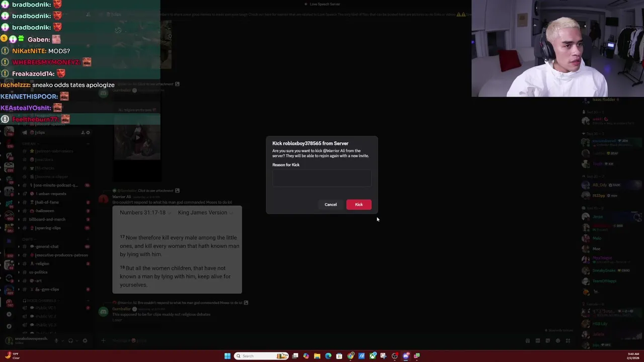Expand the unban-requests channel arrow
This screenshot has height=362, width=644.
[19, 194]
